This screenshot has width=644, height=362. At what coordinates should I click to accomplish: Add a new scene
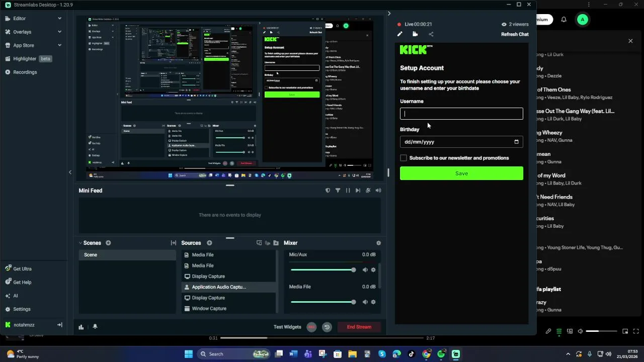108,243
